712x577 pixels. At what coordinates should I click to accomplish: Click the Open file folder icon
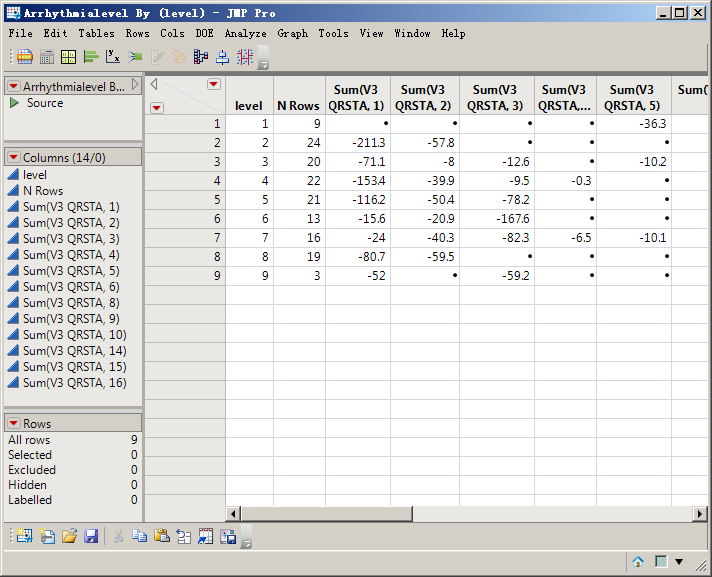(69, 536)
